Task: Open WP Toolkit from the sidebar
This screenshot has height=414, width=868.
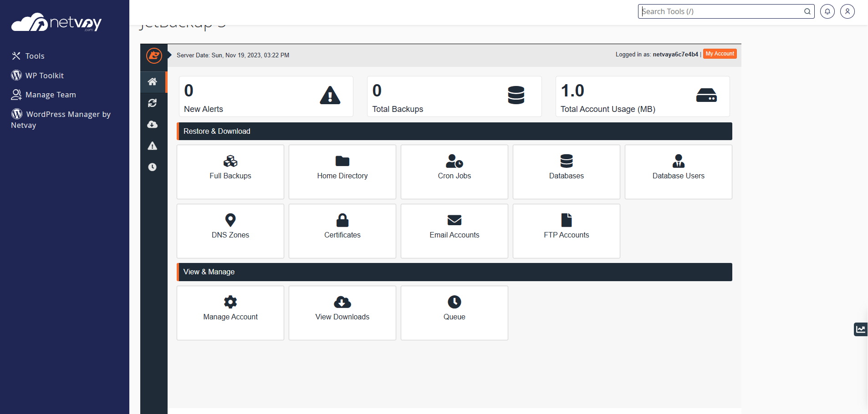Action: pyautogui.click(x=44, y=76)
